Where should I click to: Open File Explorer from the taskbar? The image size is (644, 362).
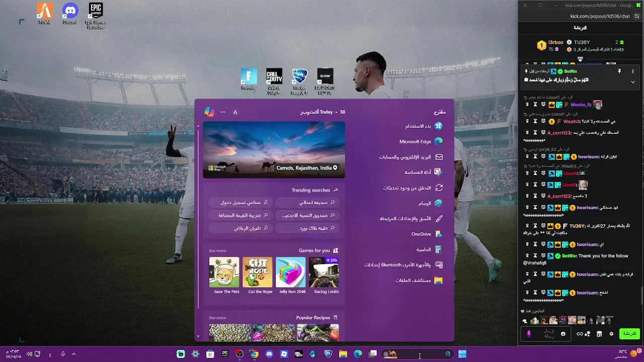click(343, 354)
